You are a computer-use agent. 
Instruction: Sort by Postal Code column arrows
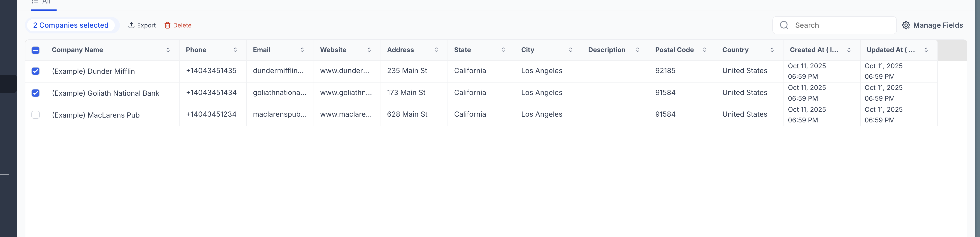point(705,50)
